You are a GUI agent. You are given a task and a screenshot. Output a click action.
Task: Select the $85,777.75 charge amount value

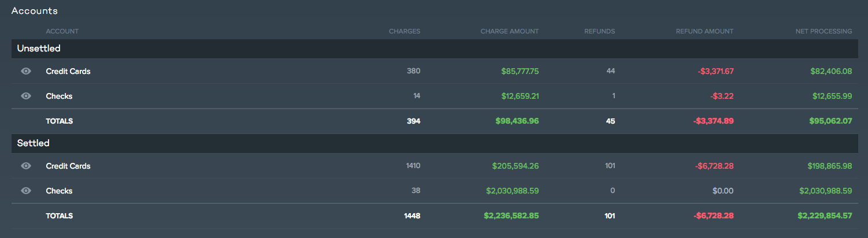click(x=520, y=71)
